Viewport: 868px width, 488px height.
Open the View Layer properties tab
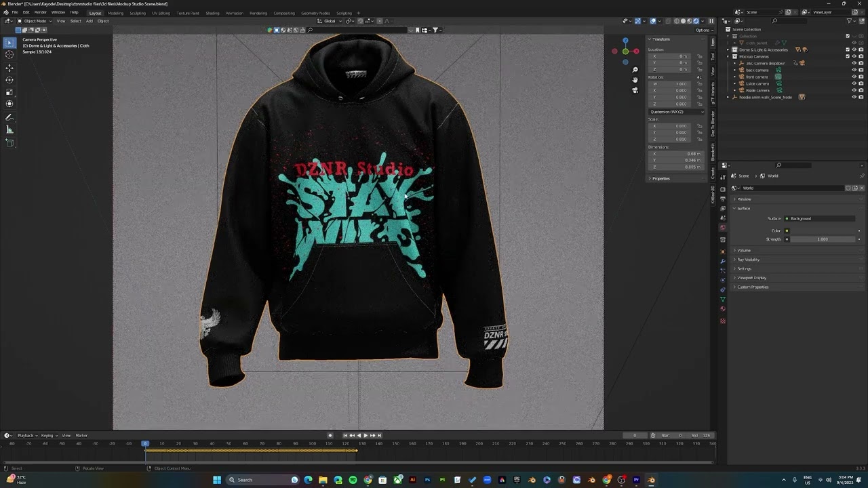pyautogui.click(x=723, y=209)
